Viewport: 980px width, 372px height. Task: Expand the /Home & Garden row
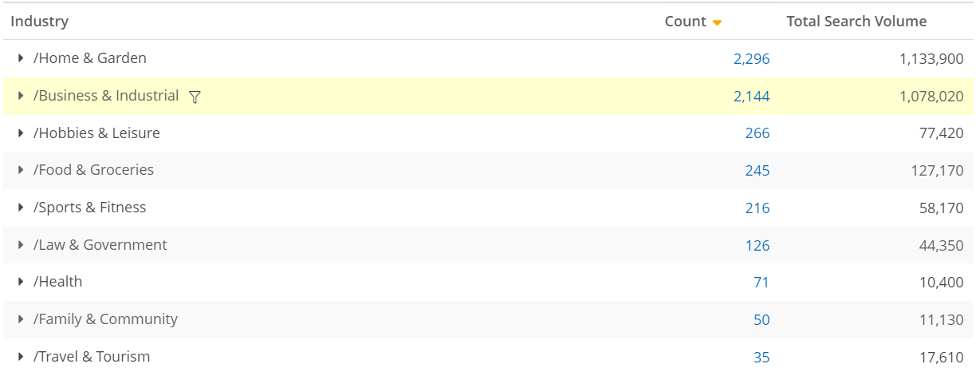[21, 58]
